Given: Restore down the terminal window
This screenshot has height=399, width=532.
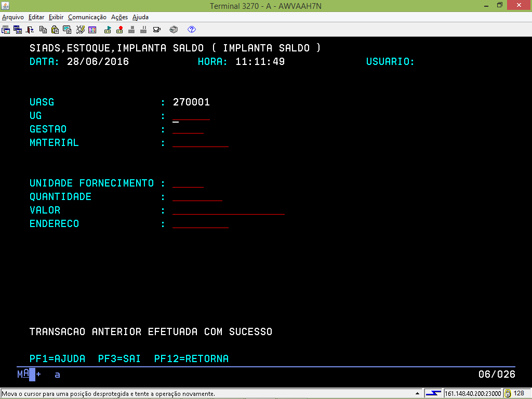Looking at the screenshot, I should pyautogui.click(x=499, y=5).
